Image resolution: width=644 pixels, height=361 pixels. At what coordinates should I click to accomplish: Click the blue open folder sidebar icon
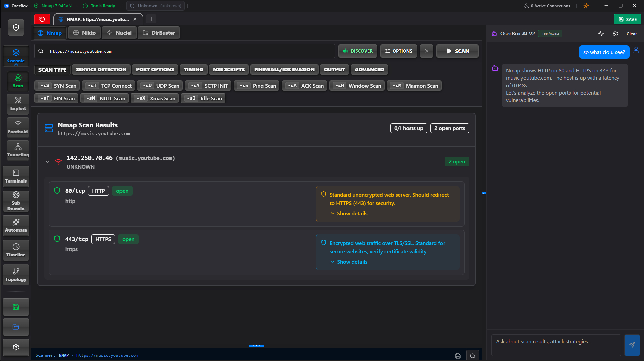coord(16,327)
